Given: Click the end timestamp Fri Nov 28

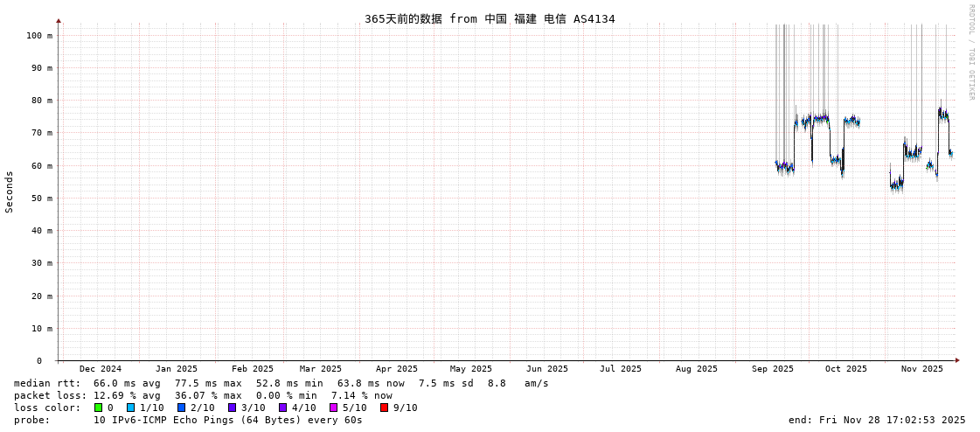Looking at the screenshot, I should tap(877, 420).
